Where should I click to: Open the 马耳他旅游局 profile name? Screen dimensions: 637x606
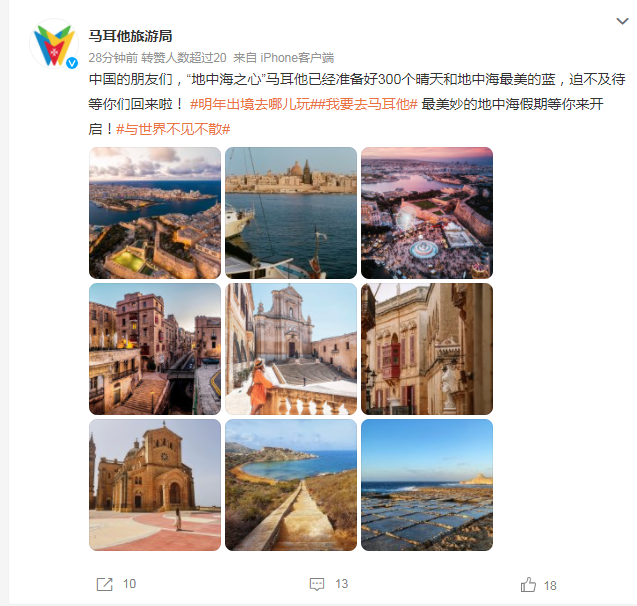point(130,36)
